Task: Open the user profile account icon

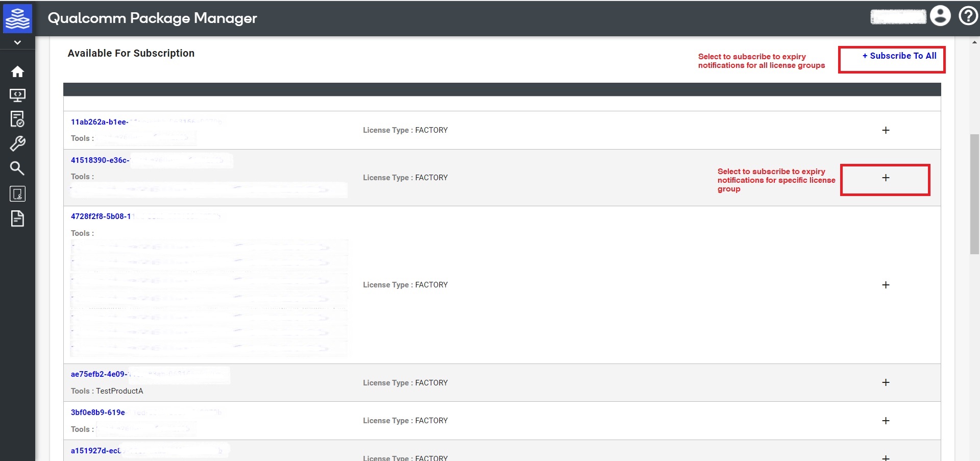Action: (941, 16)
